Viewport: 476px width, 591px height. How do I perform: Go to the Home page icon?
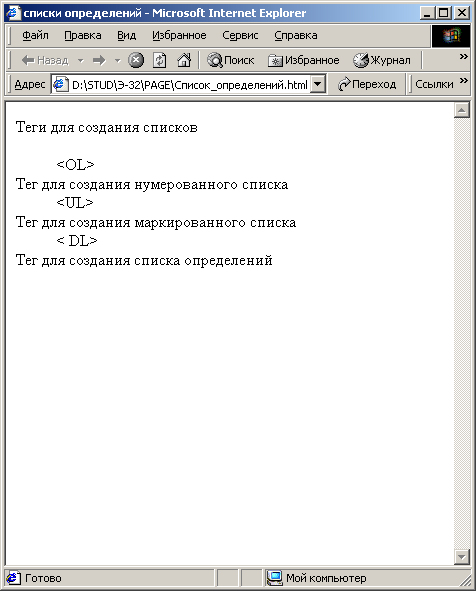184,60
